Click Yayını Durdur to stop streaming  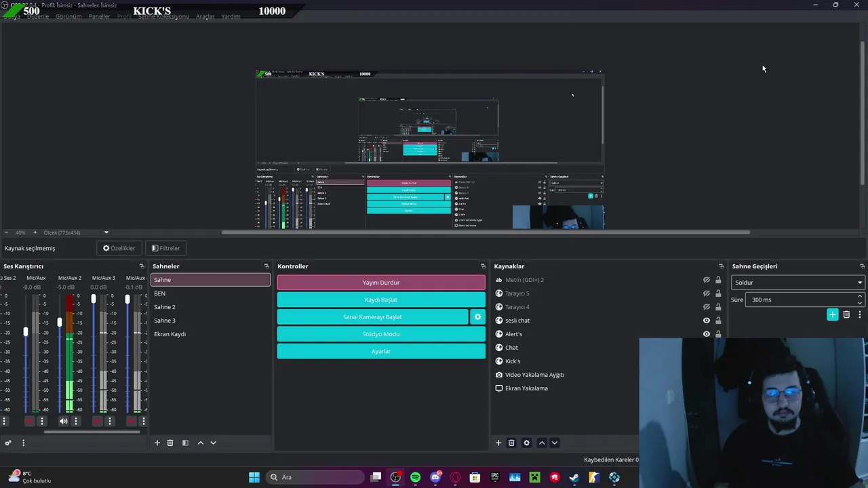pos(381,283)
